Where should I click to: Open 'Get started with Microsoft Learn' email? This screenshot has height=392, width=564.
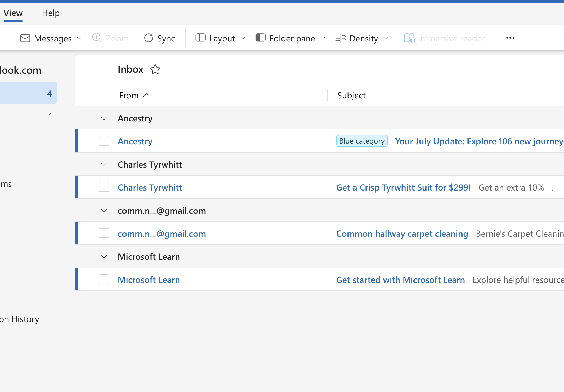[400, 280]
